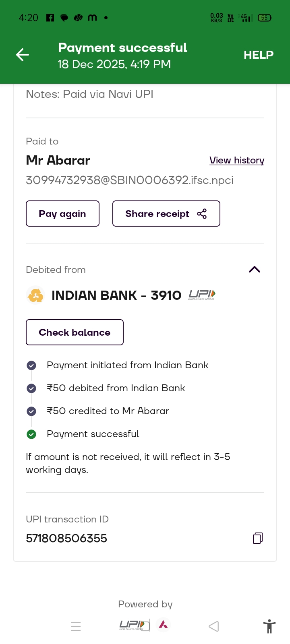
Task: Tap the accessibility figure icon
Action: 269,626
